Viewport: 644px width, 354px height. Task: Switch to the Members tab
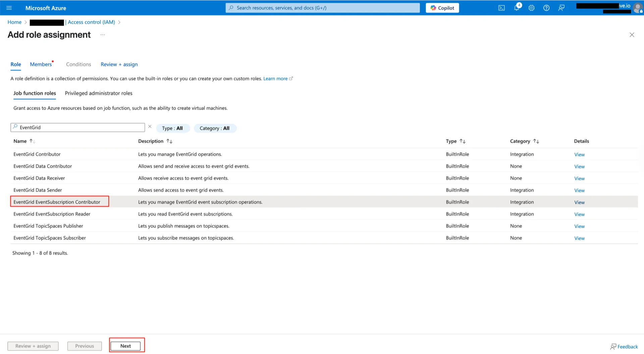pyautogui.click(x=41, y=64)
